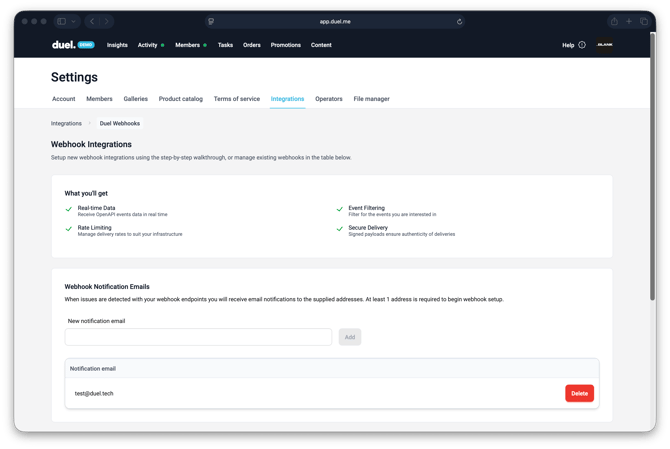Select the File manager tab
Viewport: 670px width, 449px height.
[x=371, y=99]
